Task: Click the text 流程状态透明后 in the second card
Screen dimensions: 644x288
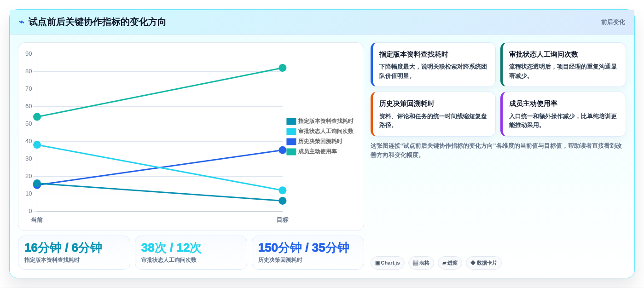Action: coord(530,67)
